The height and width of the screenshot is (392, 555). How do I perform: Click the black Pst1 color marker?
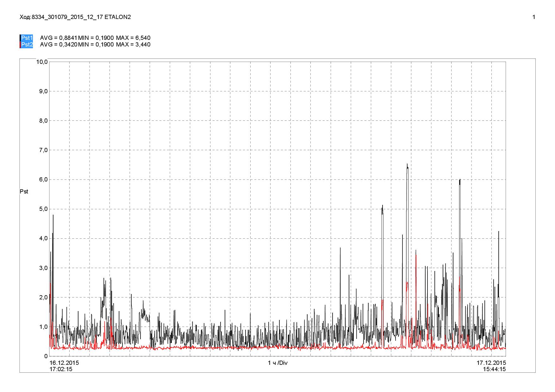pos(20,38)
